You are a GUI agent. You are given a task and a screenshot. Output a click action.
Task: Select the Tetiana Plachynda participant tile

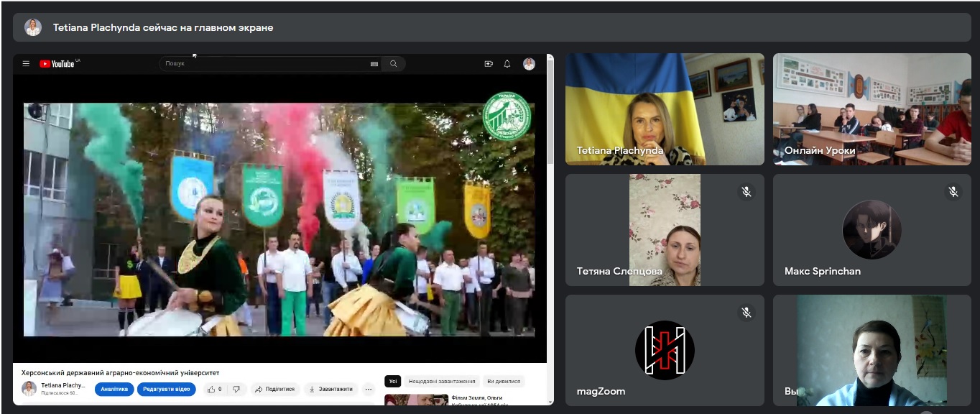665,109
